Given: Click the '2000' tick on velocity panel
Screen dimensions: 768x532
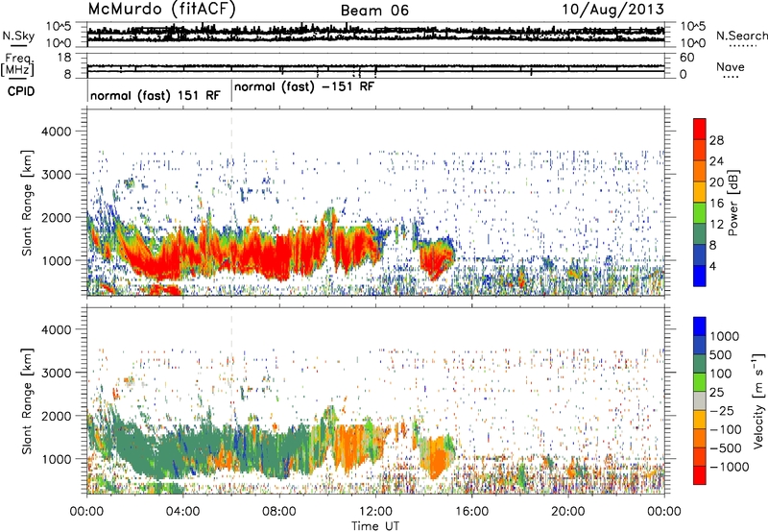Looking at the screenshot, I should click(56, 416).
